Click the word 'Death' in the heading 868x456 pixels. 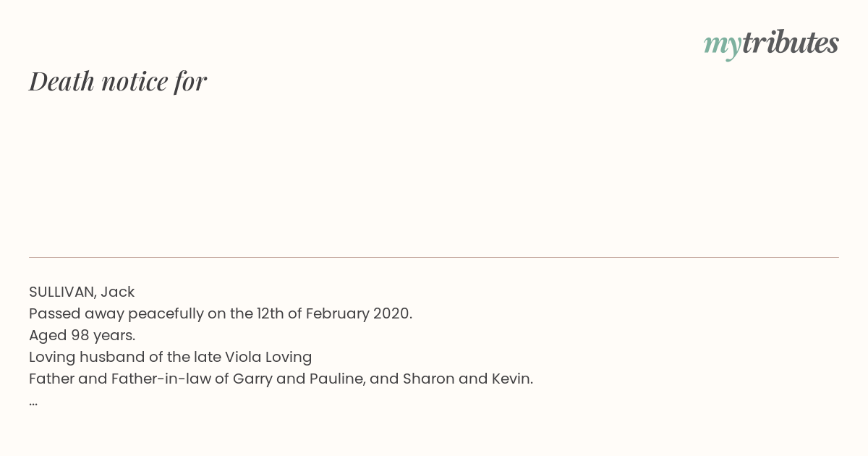click(x=62, y=81)
